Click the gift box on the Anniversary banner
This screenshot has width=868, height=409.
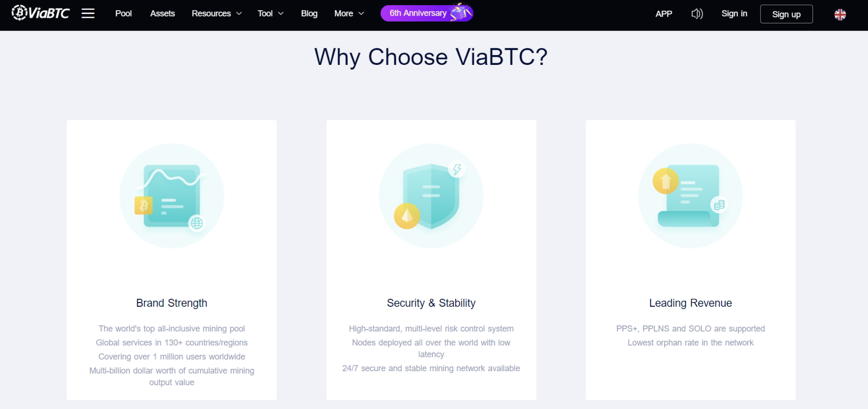pyautogui.click(x=459, y=13)
